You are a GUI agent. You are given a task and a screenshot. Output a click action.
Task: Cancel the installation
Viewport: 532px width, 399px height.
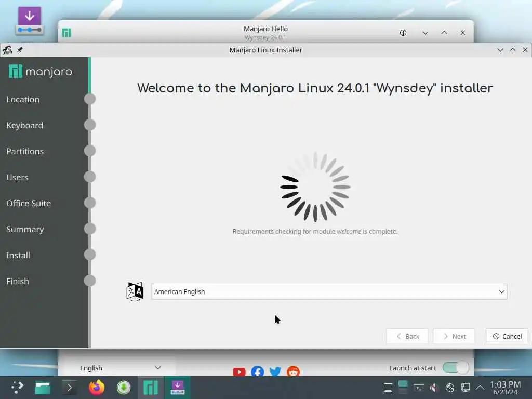(x=507, y=336)
